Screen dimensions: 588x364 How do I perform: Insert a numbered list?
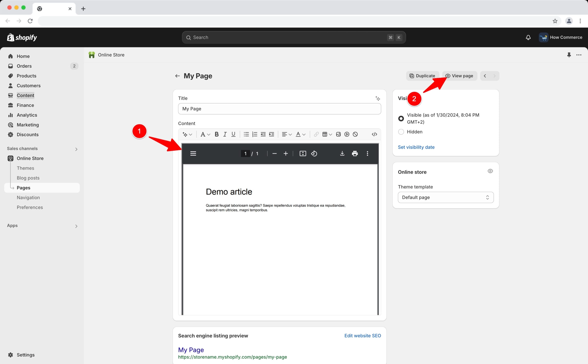[255, 134]
